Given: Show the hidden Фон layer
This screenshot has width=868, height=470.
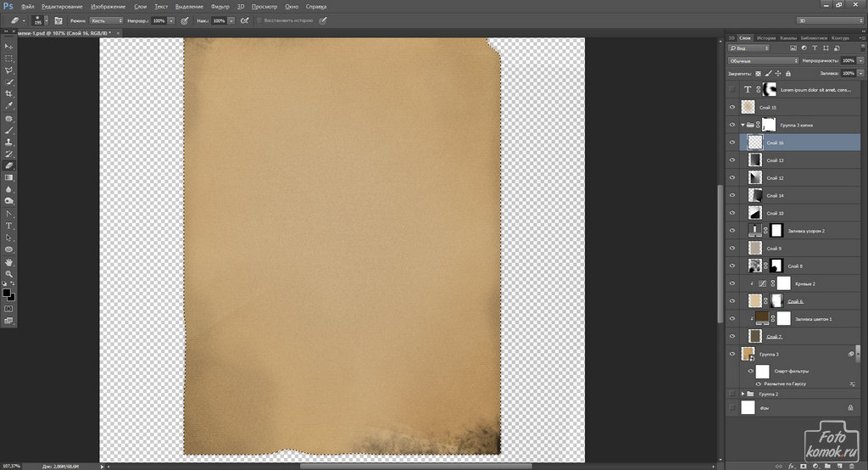Looking at the screenshot, I should (x=733, y=408).
